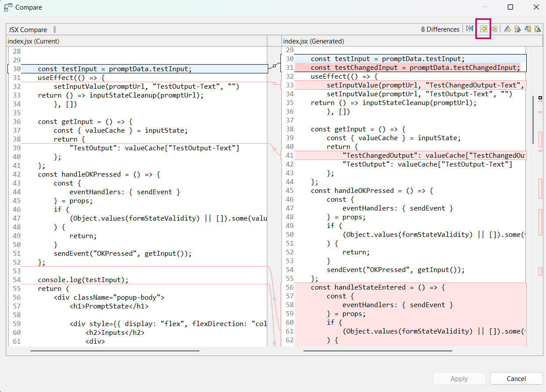Image resolution: width=546 pixels, height=392 pixels.
Task: Click the '<div className="popup-body">' line
Action: tap(109, 297)
